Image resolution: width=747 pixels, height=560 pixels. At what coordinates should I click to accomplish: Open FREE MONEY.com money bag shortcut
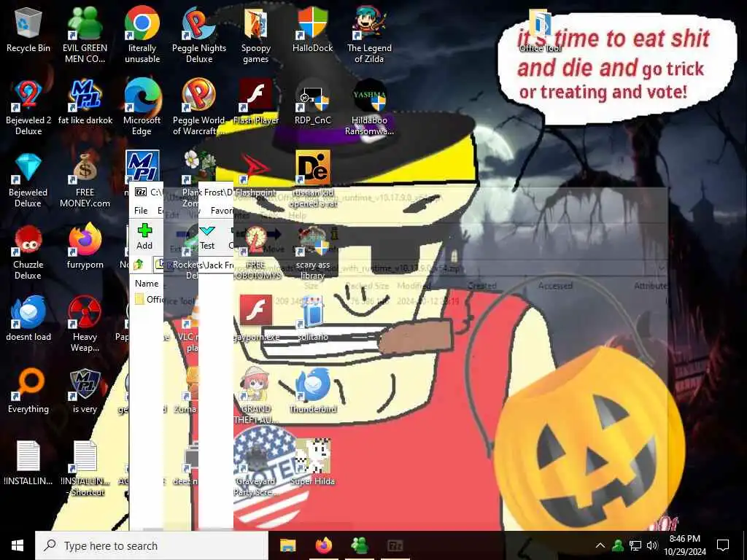[85, 180]
